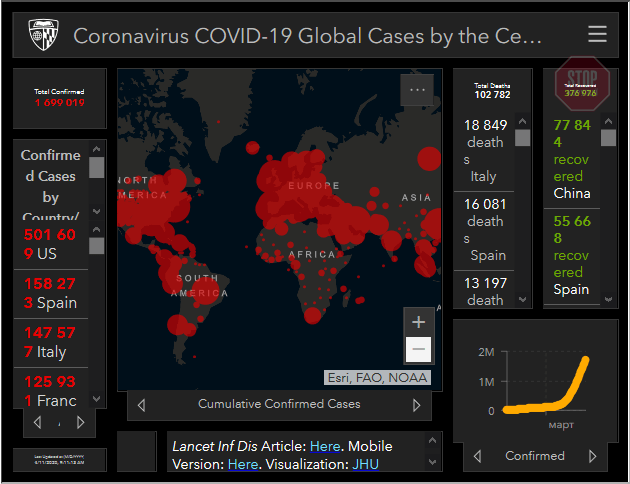Click the 77 844 recovered China entry
Viewport: 630px width, 484px height.
pos(572,159)
